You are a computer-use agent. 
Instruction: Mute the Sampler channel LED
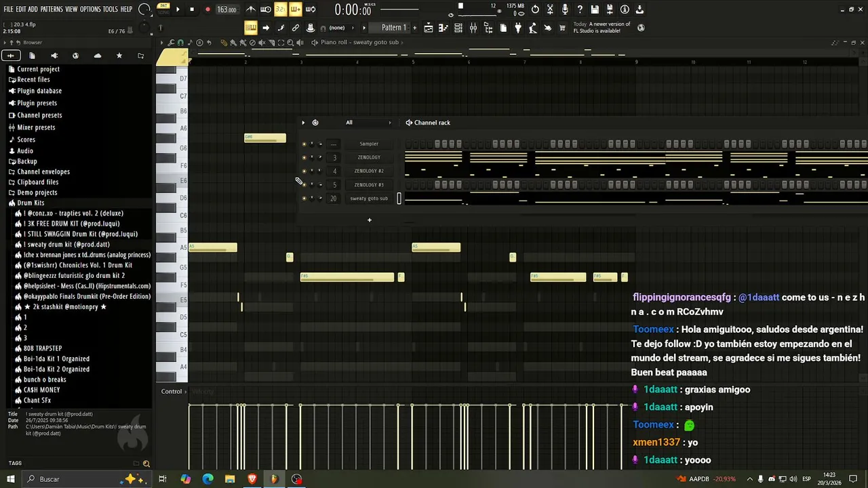[304, 144]
